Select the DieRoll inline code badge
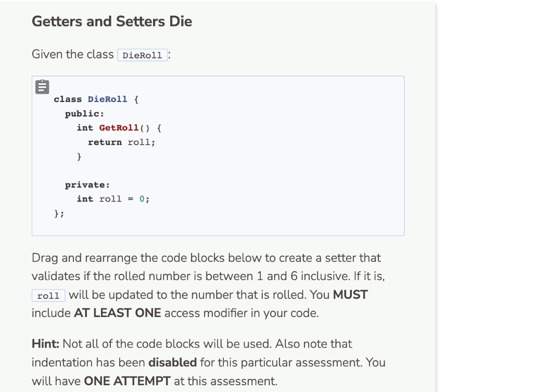 click(x=142, y=55)
